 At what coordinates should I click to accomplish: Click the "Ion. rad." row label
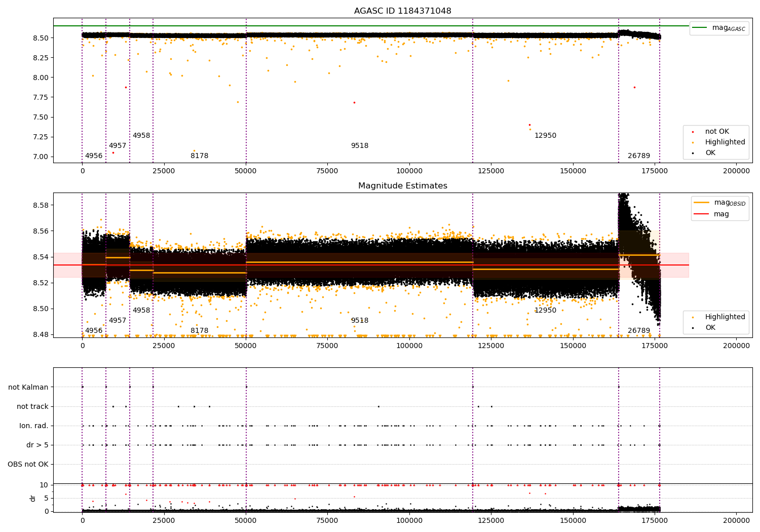tap(34, 426)
